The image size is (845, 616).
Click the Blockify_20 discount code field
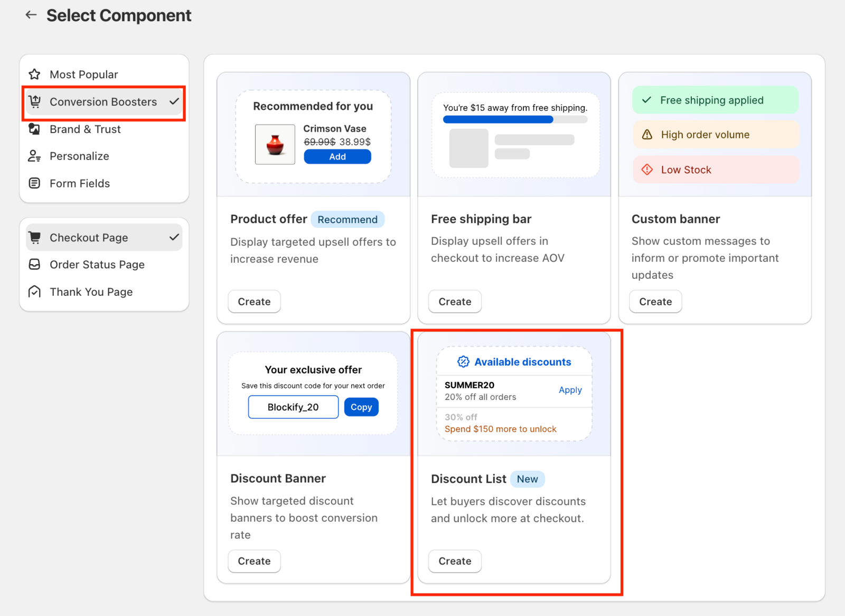coord(293,407)
